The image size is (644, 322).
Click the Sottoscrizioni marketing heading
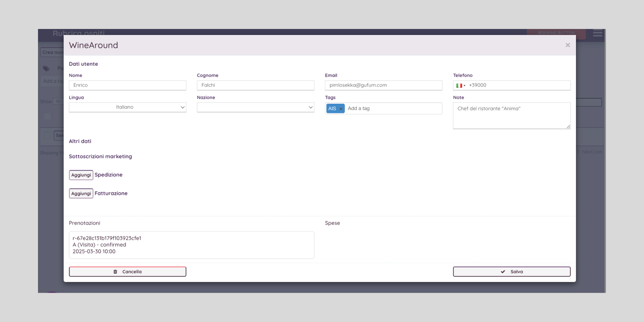(x=100, y=156)
